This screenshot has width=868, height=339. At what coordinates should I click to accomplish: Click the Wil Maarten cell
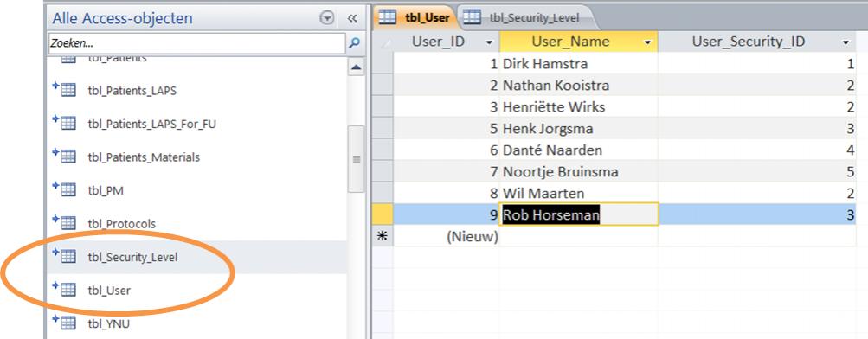(578, 193)
